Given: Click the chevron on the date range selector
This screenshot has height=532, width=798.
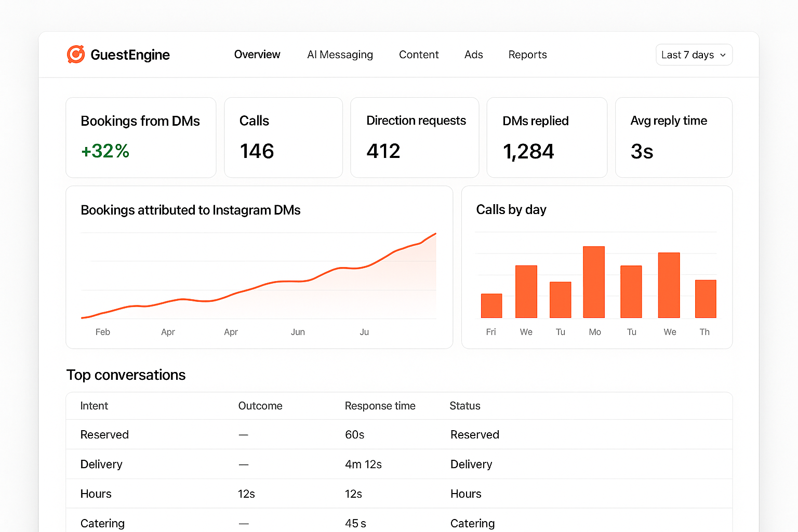Looking at the screenshot, I should click(723, 55).
